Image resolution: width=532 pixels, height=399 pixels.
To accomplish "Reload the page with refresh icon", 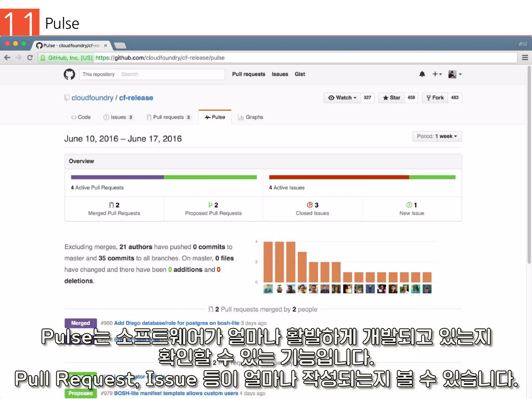I will [x=30, y=58].
